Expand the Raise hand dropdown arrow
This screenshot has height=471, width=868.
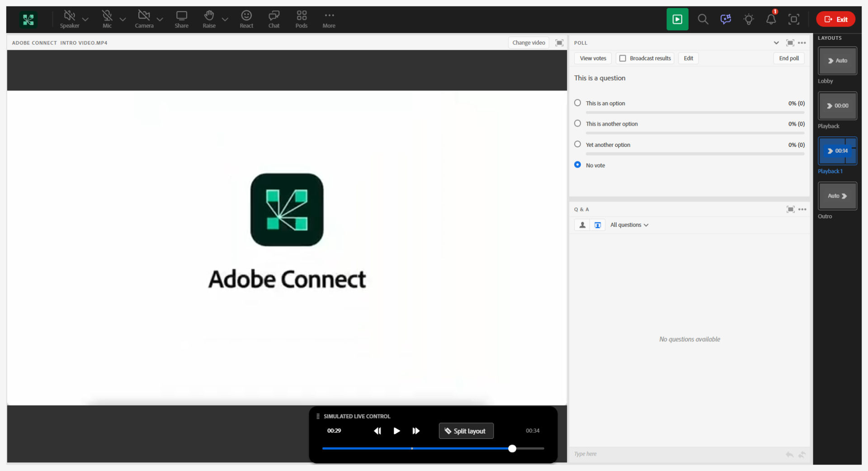click(225, 19)
